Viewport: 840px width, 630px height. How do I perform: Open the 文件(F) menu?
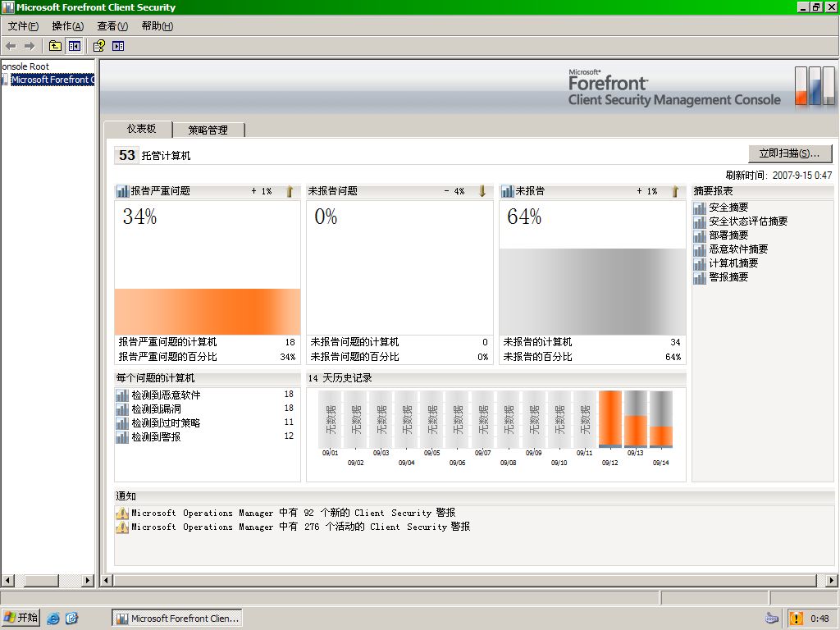(23, 25)
